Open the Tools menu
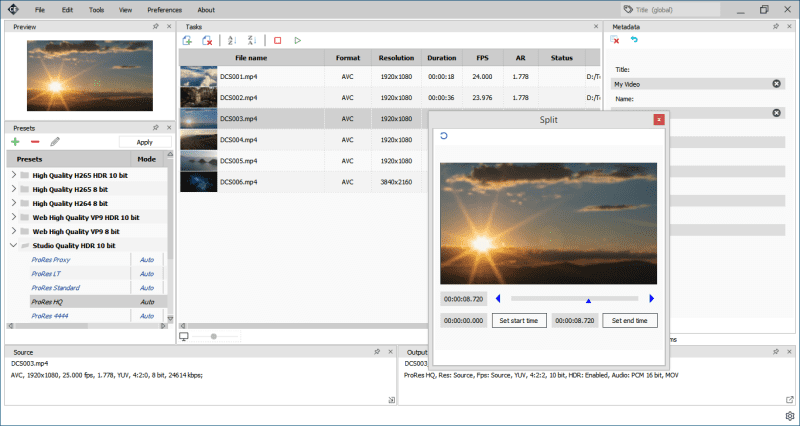Viewport: 800px width, 426px height. [96, 9]
